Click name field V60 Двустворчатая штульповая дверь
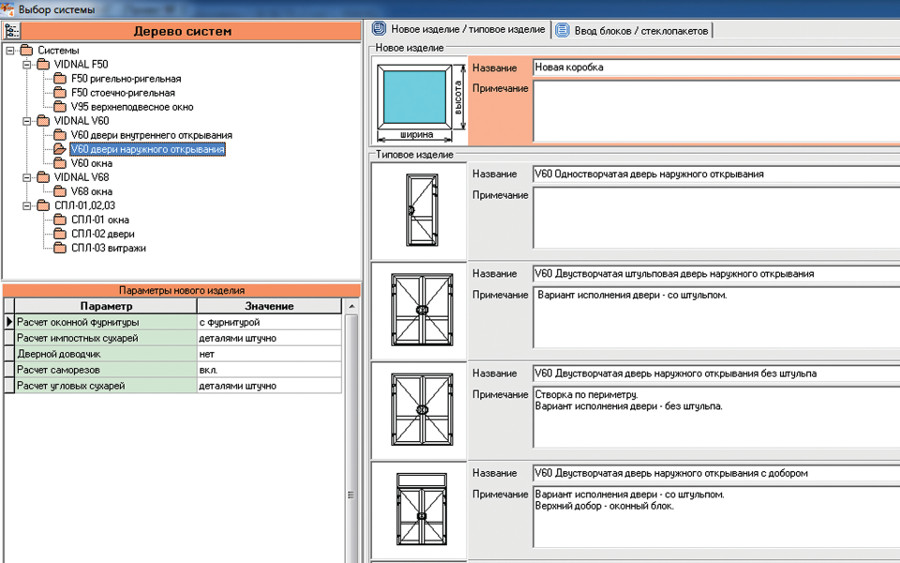900x563 pixels. click(x=716, y=274)
